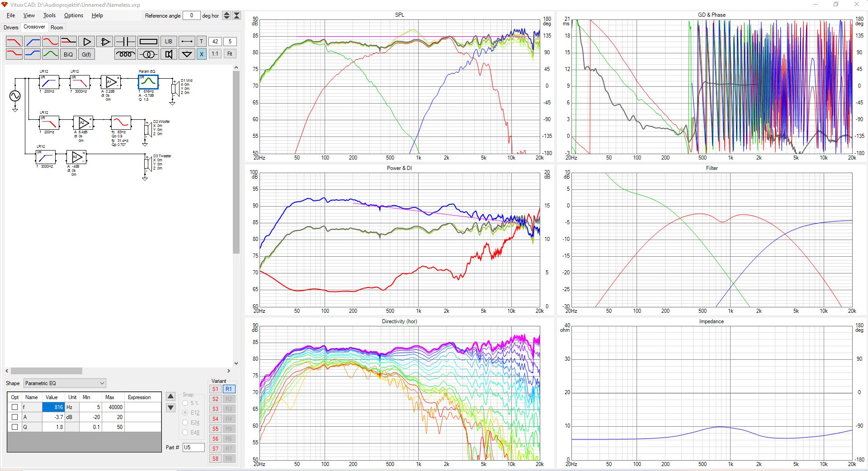Open the Tools menu
Screen dimensions: 868x471
click(x=49, y=15)
